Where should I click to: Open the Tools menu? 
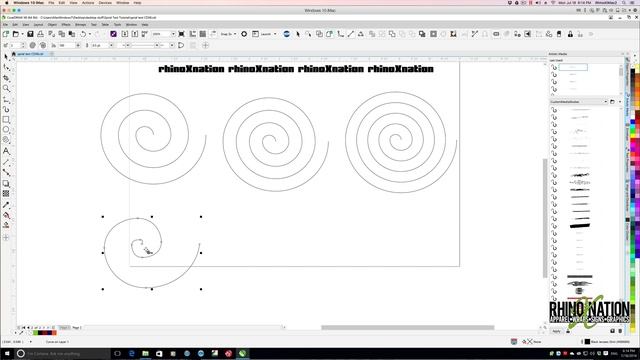[x=118, y=25]
